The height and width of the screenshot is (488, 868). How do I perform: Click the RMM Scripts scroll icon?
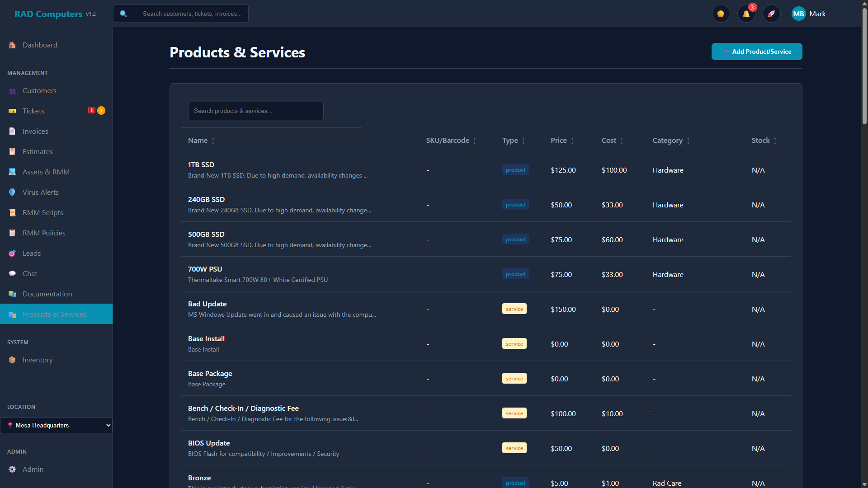12,212
